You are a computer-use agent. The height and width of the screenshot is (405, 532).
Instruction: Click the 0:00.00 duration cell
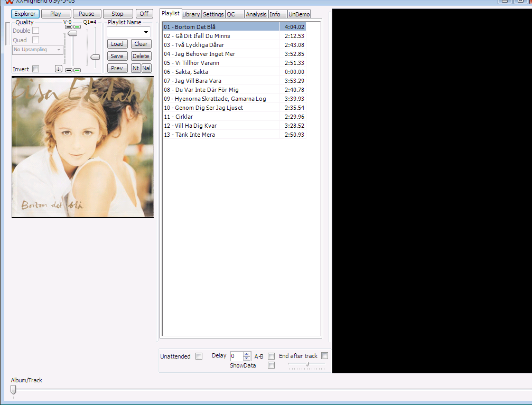[293, 72]
